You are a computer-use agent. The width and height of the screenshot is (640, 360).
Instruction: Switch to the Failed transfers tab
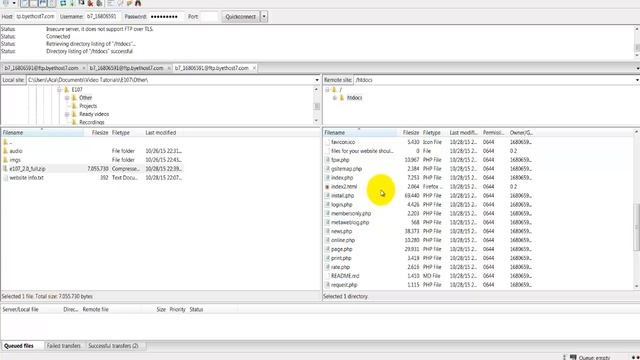(64, 346)
